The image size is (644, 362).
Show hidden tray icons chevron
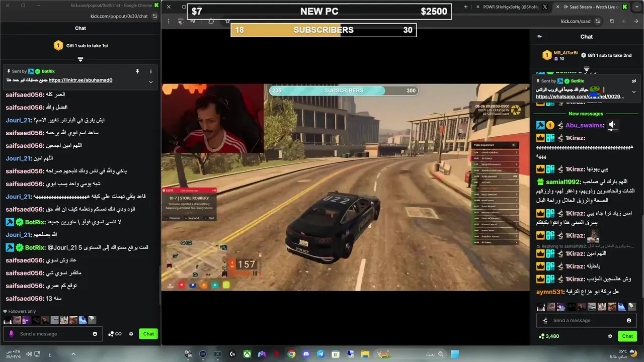click(73, 354)
